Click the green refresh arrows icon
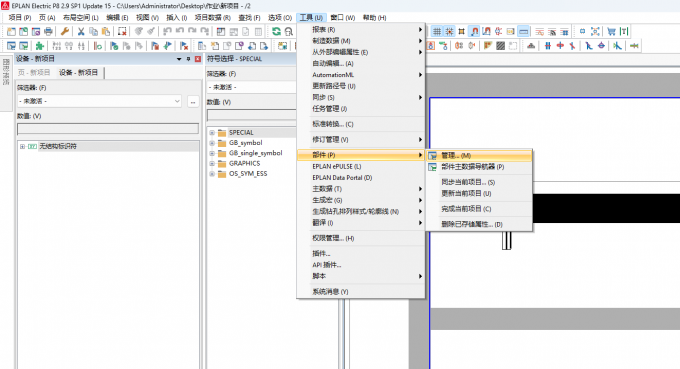 [x=276, y=31]
